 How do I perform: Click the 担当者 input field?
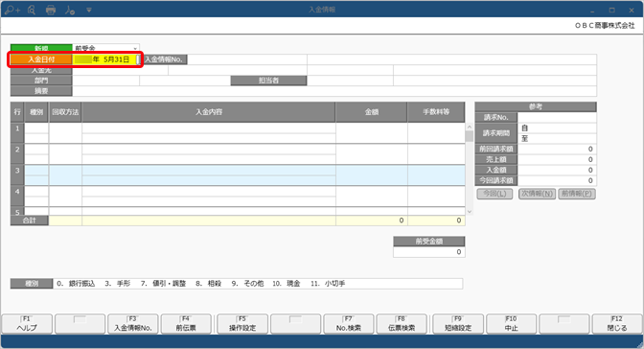coord(350,81)
